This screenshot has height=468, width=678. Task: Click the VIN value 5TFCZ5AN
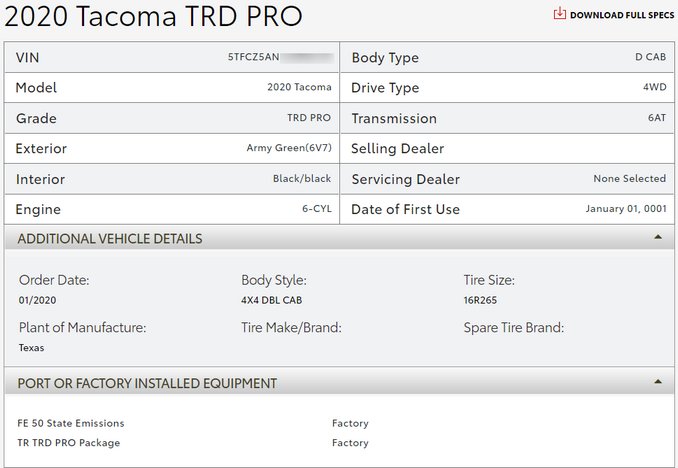pyautogui.click(x=253, y=57)
